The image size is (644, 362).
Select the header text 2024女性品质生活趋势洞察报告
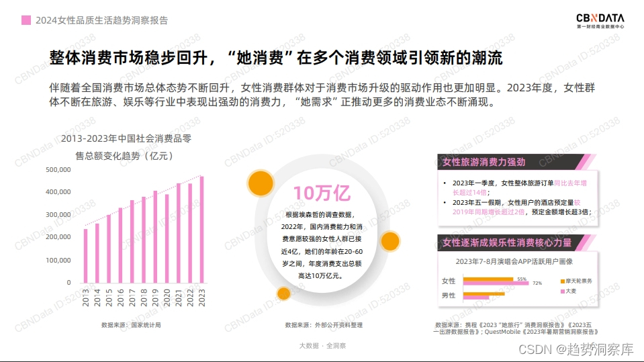[102, 20]
